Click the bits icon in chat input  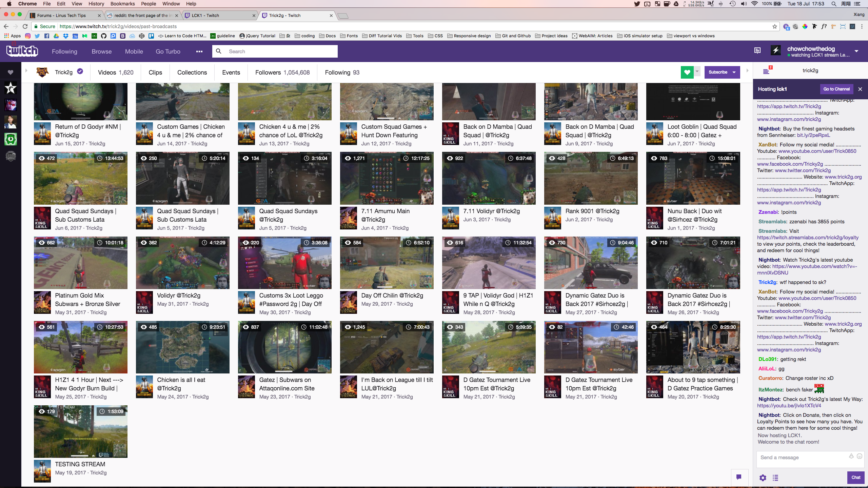click(x=851, y=456)
